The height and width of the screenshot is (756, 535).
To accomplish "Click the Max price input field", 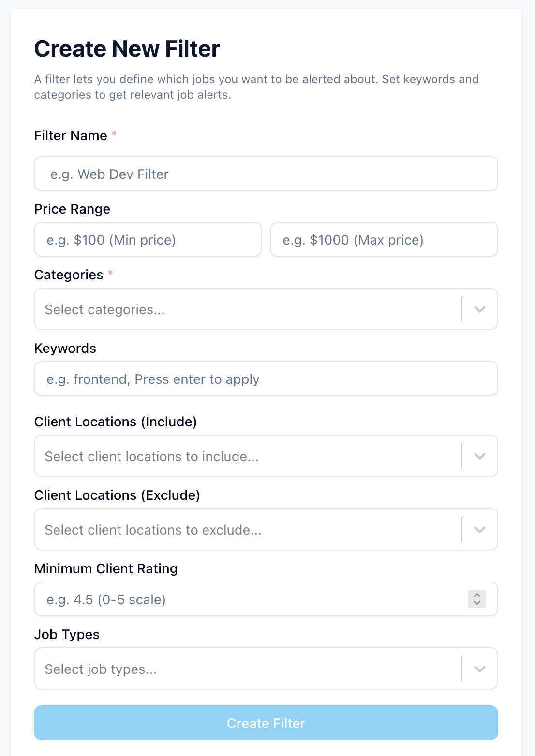I will tap(384, 240).
